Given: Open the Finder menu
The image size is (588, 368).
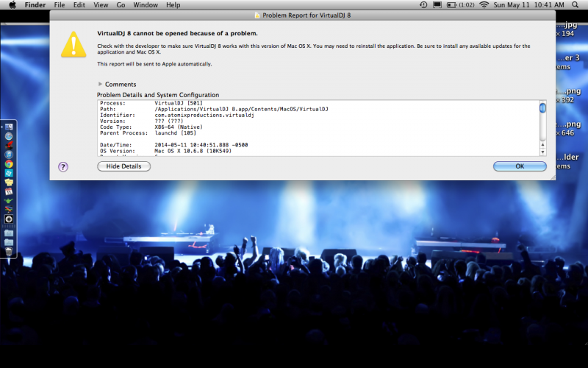Looking at the screenshot, I should pos(35,5).
